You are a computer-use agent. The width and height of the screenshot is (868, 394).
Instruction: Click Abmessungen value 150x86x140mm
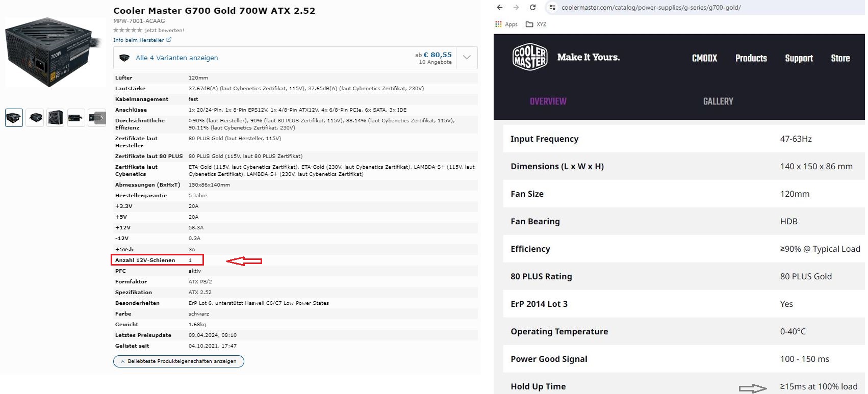point(209,185)
